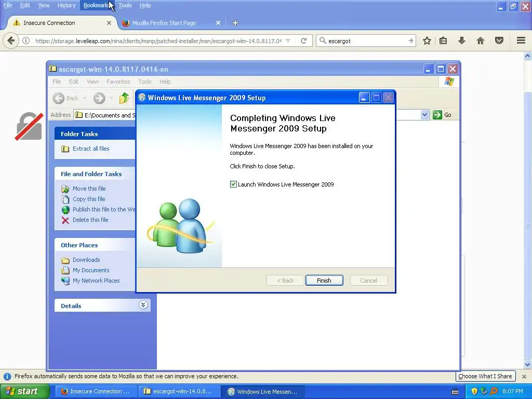
Task: Switch to Insecure Connection taskbar item
Action: (96, 392)
